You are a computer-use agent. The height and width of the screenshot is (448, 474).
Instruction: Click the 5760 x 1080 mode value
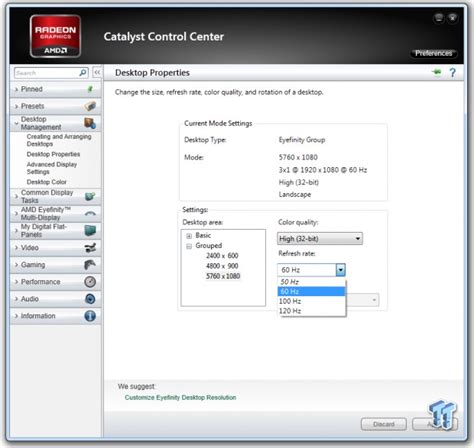point(298,157)
